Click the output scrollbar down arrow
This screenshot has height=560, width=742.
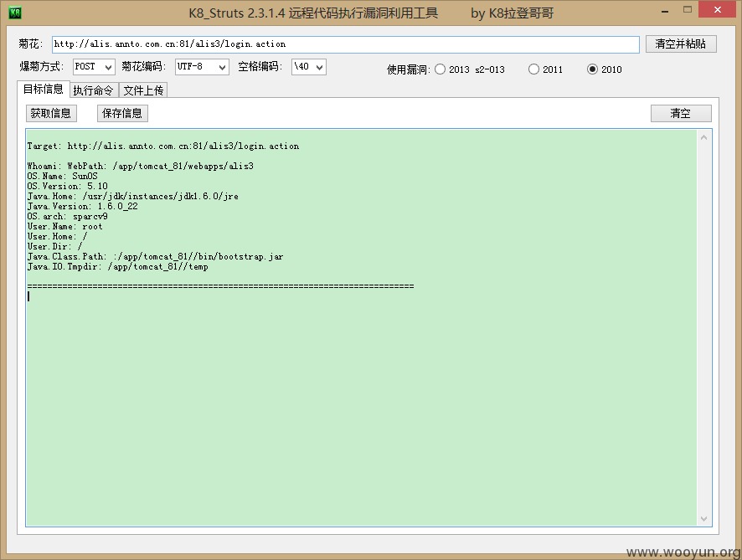703,518
